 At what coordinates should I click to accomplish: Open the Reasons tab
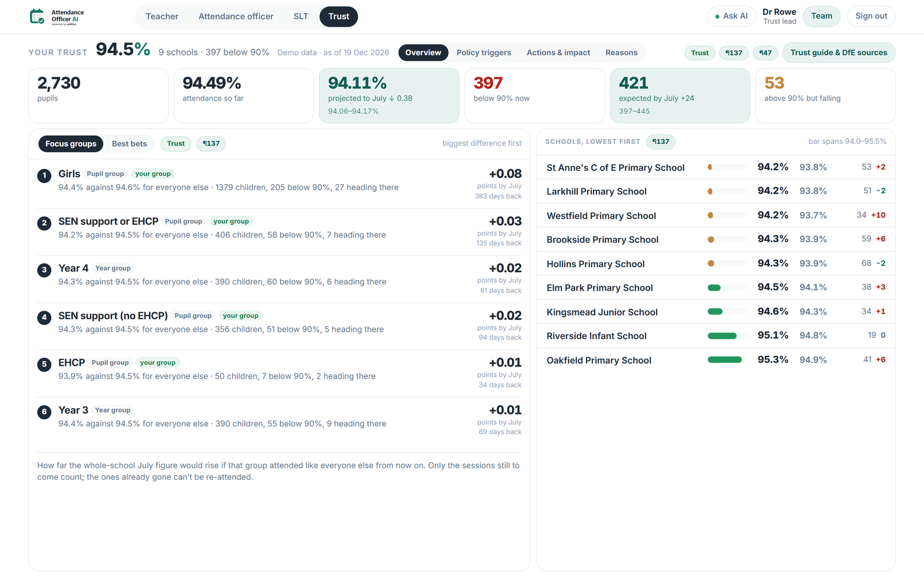(621, 53)
